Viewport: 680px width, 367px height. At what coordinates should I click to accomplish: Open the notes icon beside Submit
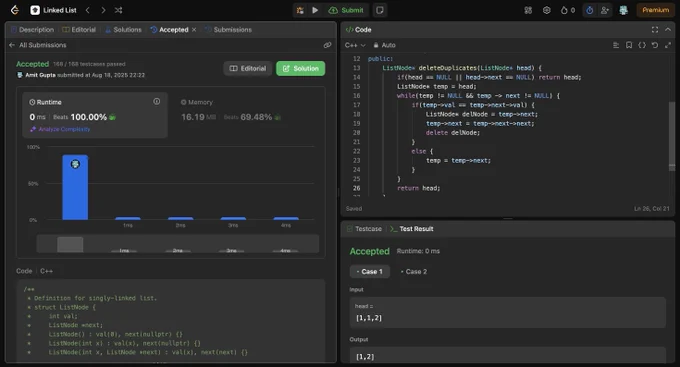380,10
